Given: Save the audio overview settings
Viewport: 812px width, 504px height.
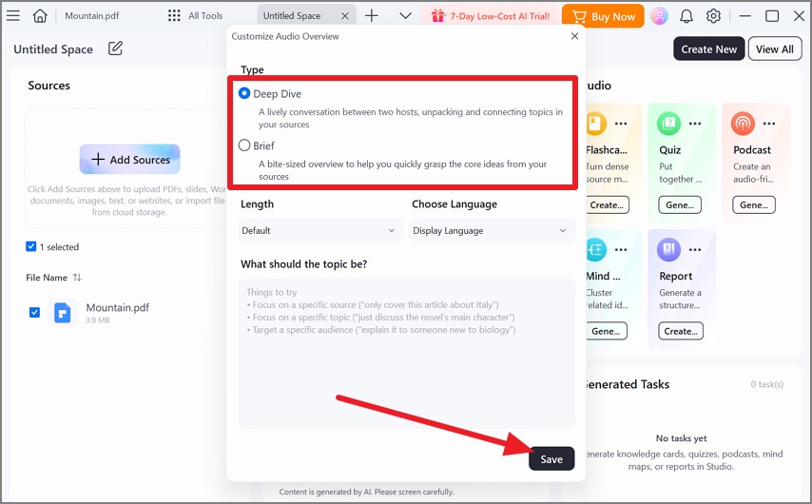Looking at the screenshot, I should pyautogui.click(x=551, y=459).
